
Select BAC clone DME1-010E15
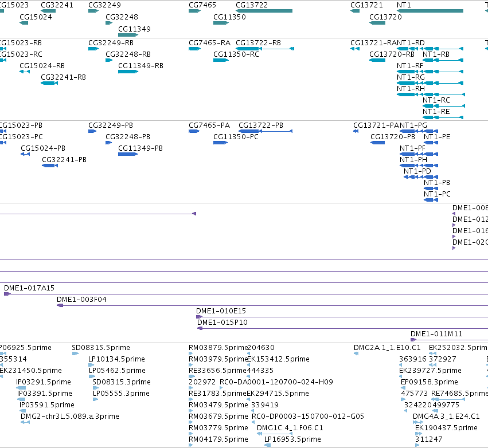(x=342, y=317)
